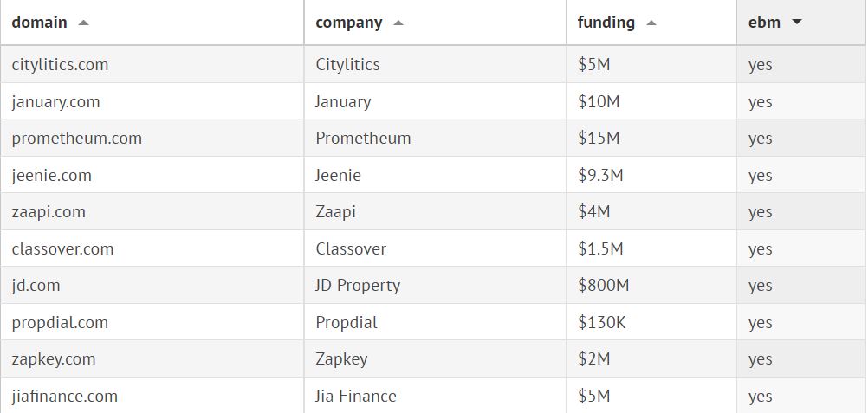
Task: Click the company column sort arrow
Action: 398,23
